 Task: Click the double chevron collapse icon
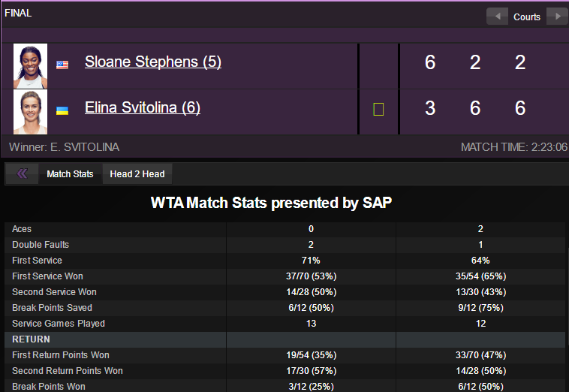[x=22, y=173]
